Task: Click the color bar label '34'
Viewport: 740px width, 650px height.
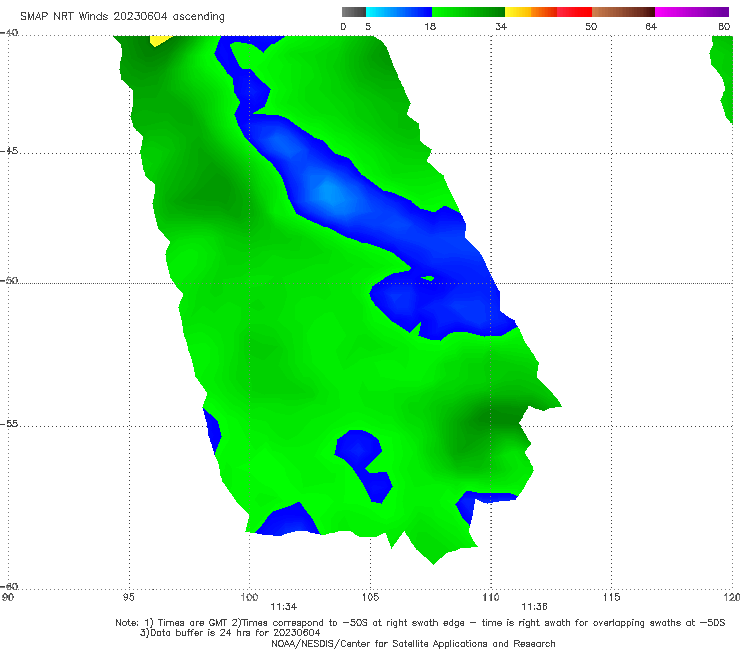Action: [501, 26]
